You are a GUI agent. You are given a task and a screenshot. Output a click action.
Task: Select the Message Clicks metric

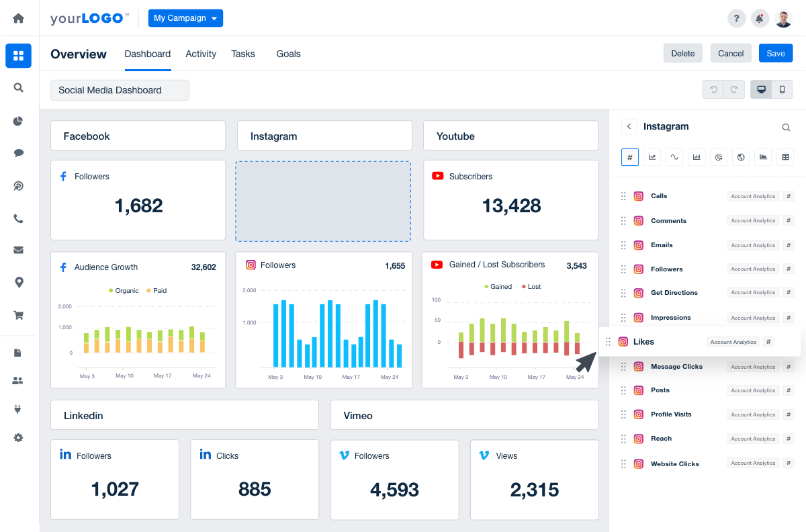point(706,367)
